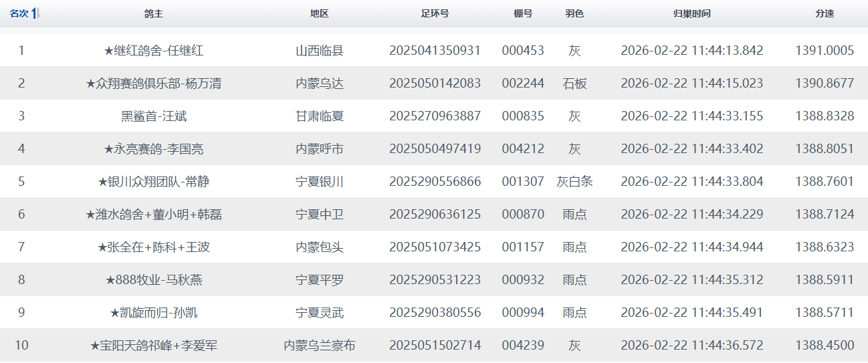This screenshot has height=363, width=868.
Task: Sort by 地区 column header
Action: [x=320, y=14]
